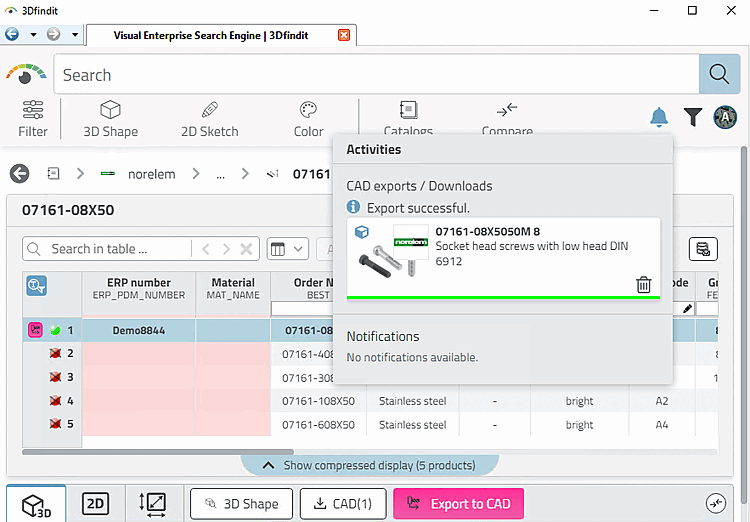Click the table filter magnifier icon
The width and height of the screenshot is (750, 522).
pyautogui.click(x=36, y=286)
